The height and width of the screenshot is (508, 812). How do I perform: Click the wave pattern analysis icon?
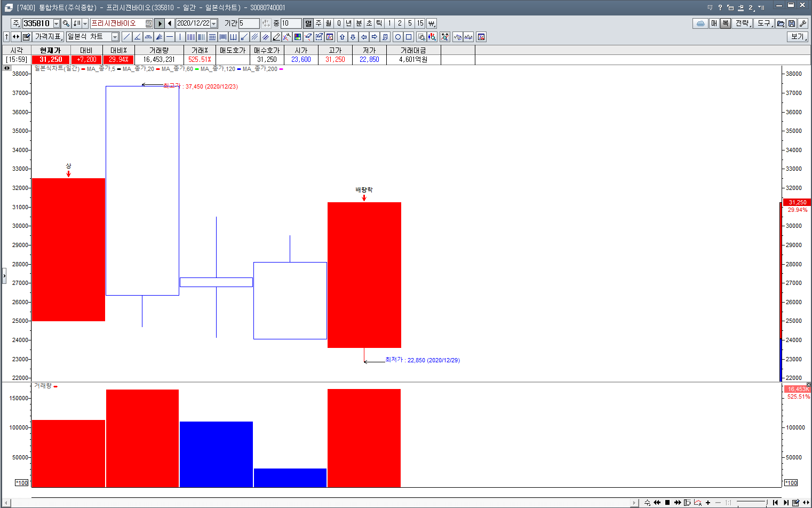click(x=457, y=37)
